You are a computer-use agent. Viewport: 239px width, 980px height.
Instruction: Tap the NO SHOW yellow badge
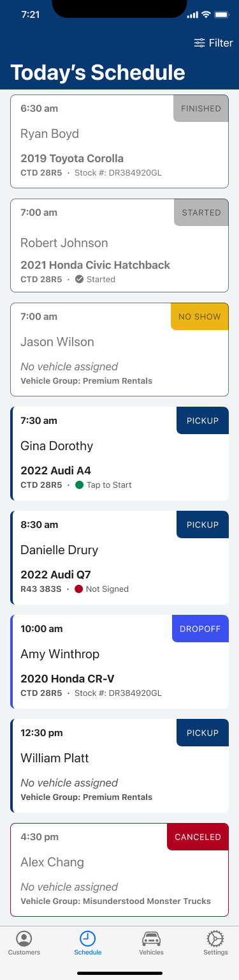[199, 316]
